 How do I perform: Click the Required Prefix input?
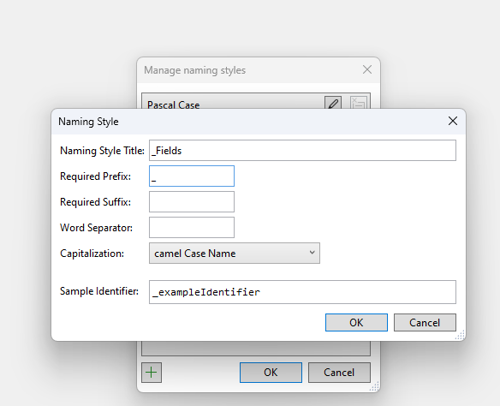pyautogui.click(x=192, y=176)
